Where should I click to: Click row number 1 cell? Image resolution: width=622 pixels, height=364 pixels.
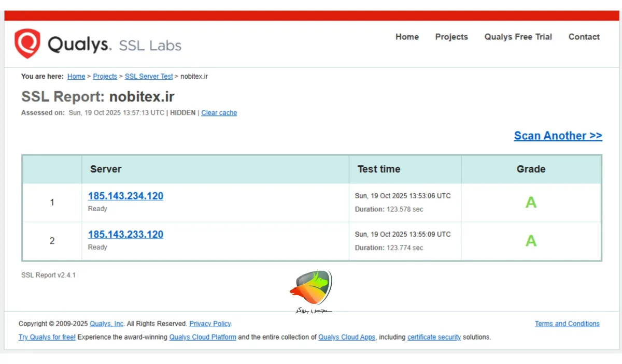pos(52,202)
